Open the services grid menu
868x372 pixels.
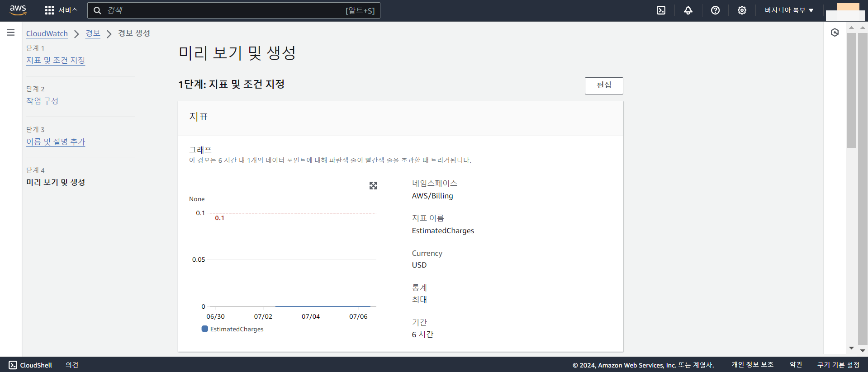point(49,10)
